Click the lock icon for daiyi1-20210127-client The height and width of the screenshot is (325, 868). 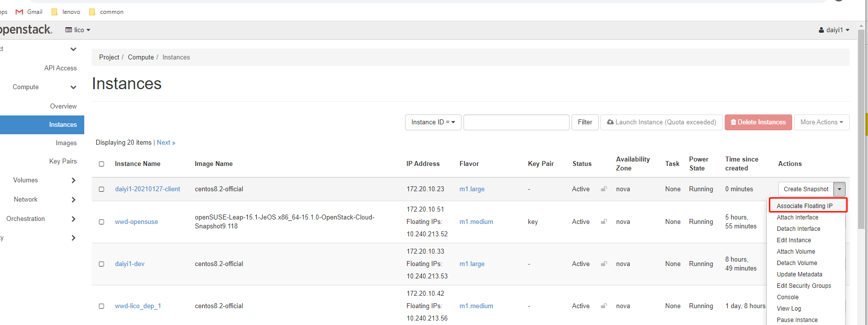pos(604,189)
